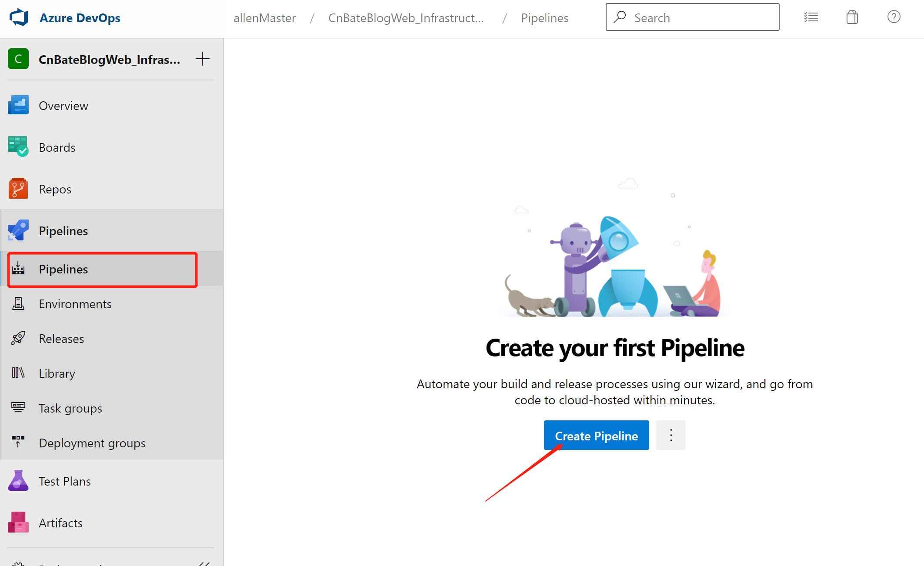Focus the Search input field
This screenshot has height=566, width=924.
pyautogui.click(x=692, y=17)
